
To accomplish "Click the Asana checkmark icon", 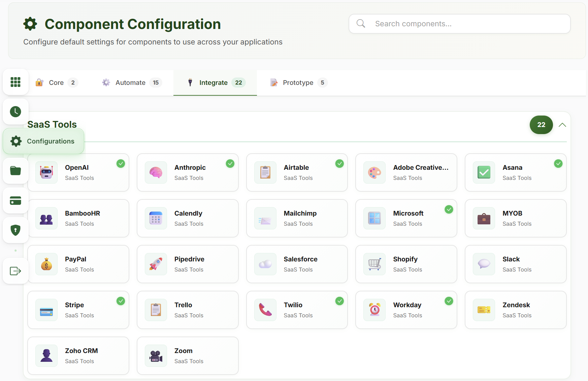I will pos(484,172).
